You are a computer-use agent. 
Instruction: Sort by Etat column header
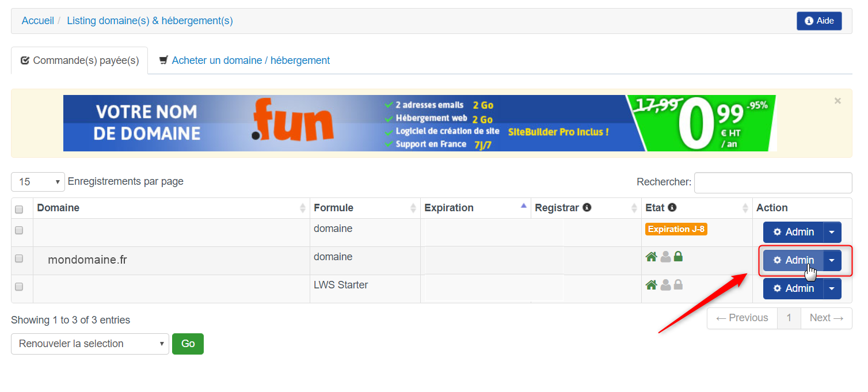[x=697, y=208]
